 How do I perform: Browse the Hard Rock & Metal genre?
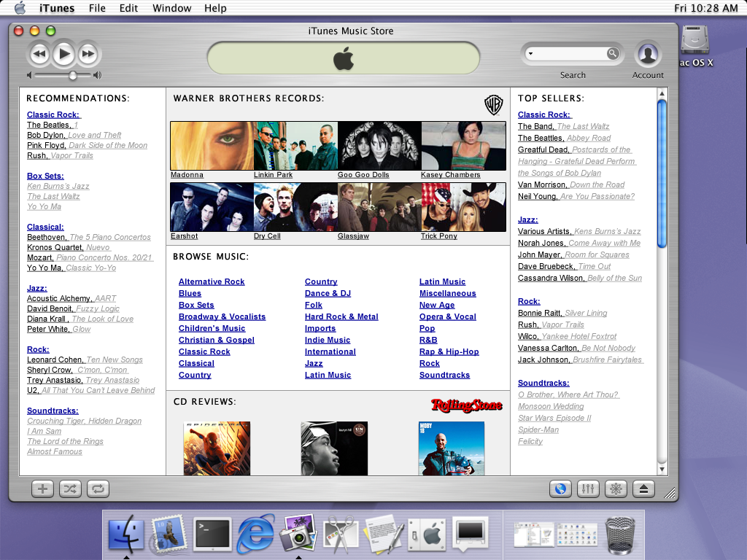click(341, 316)
